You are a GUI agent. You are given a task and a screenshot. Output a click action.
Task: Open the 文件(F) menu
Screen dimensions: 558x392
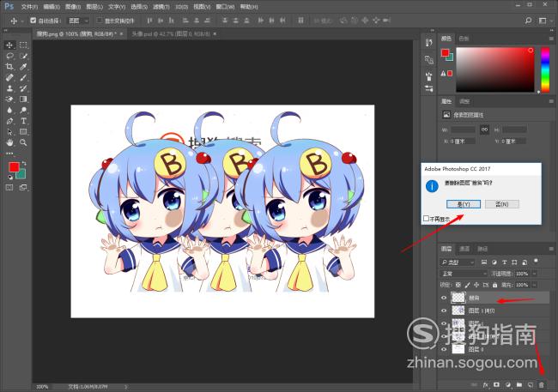coord(29,7)
